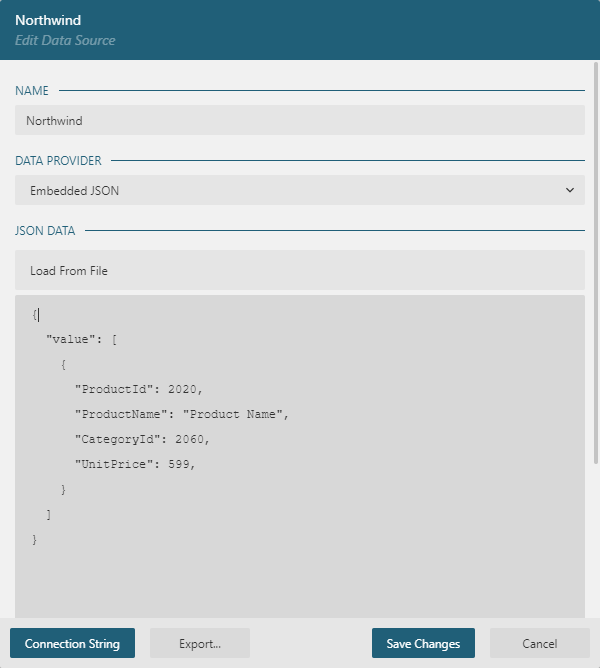Click the Export... button
600x668 pixels.
click(199, 644)
